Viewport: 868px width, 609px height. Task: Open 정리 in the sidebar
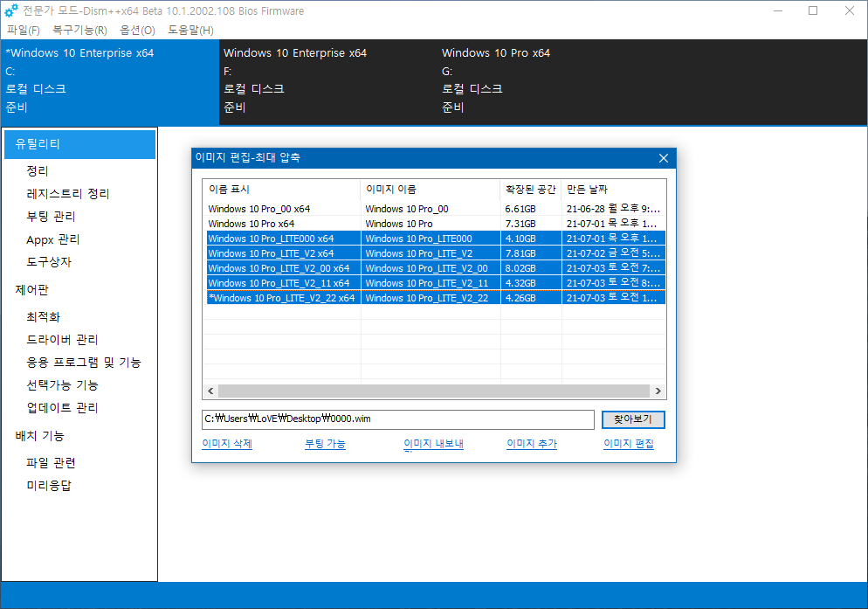[x=38, y=171]
